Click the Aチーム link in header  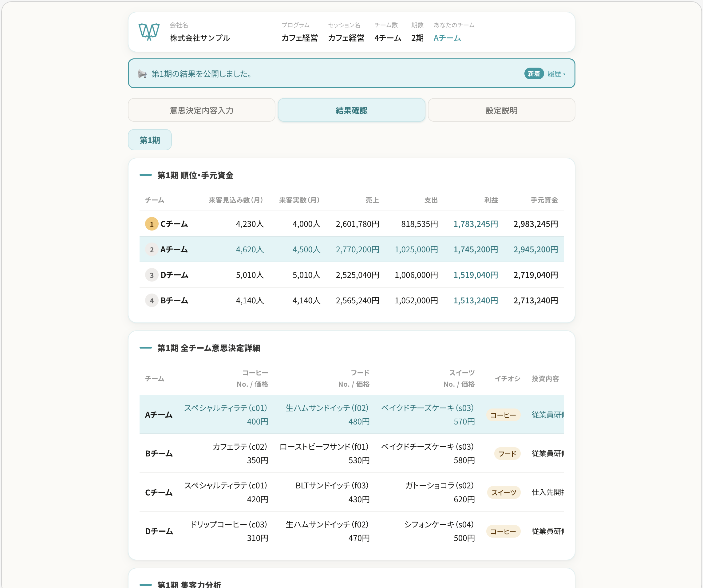tap(447, 38)
